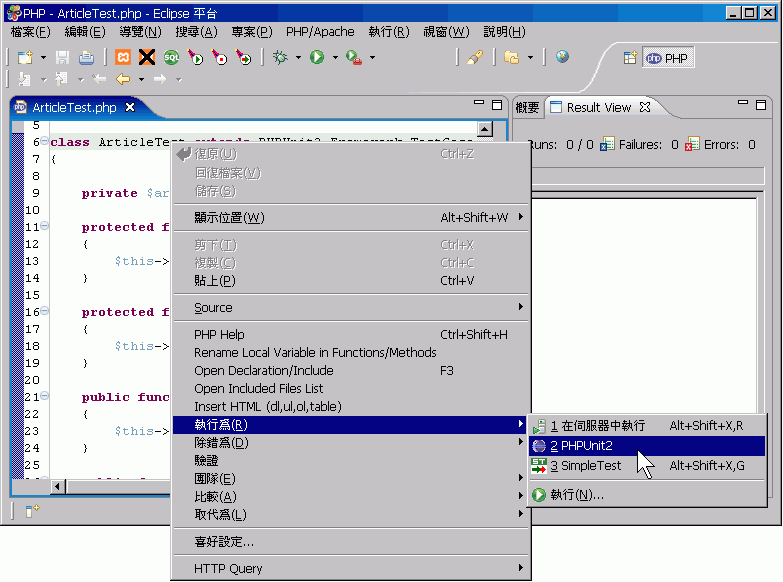Select 執行(N)... in run submenu
The image size is (783, 582).
click(x=647, y=495)
